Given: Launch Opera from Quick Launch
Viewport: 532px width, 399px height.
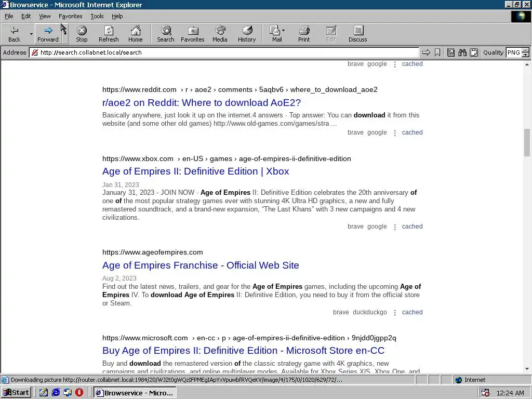Looking at the screenshot, I should [x=79, y=393].
